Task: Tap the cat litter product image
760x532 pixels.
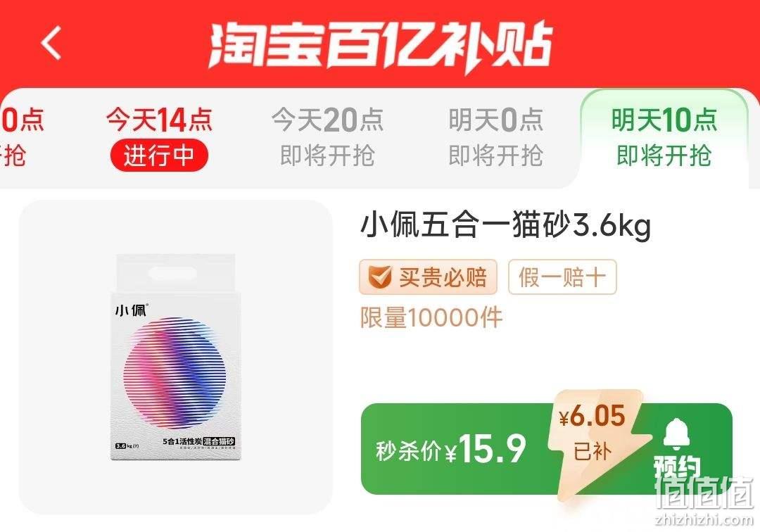Action: pos(175,357)
